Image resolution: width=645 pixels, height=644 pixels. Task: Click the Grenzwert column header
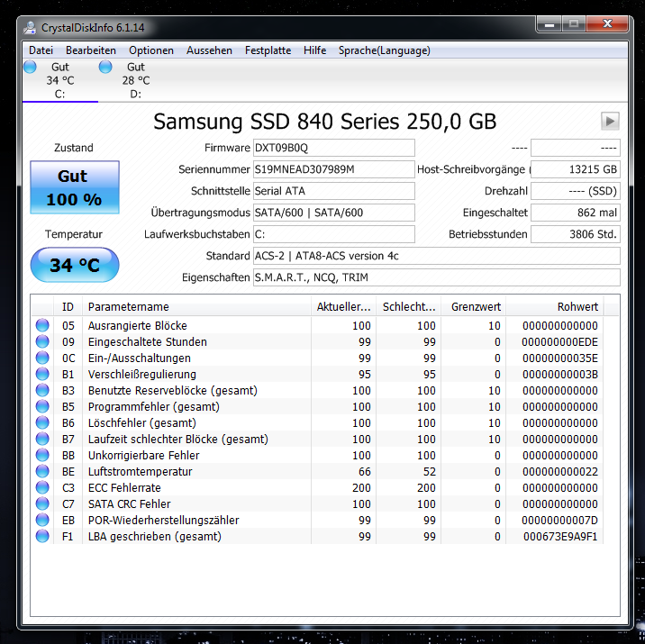click(x=474, y=307)
